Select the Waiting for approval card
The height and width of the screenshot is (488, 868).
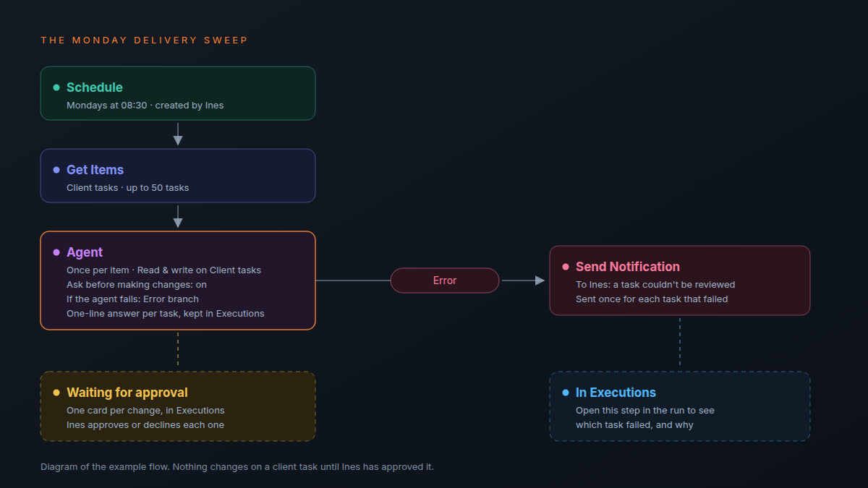178,406
